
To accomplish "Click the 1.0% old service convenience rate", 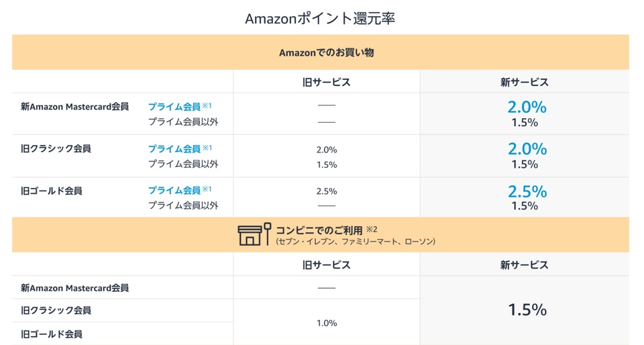I will 327,324.
